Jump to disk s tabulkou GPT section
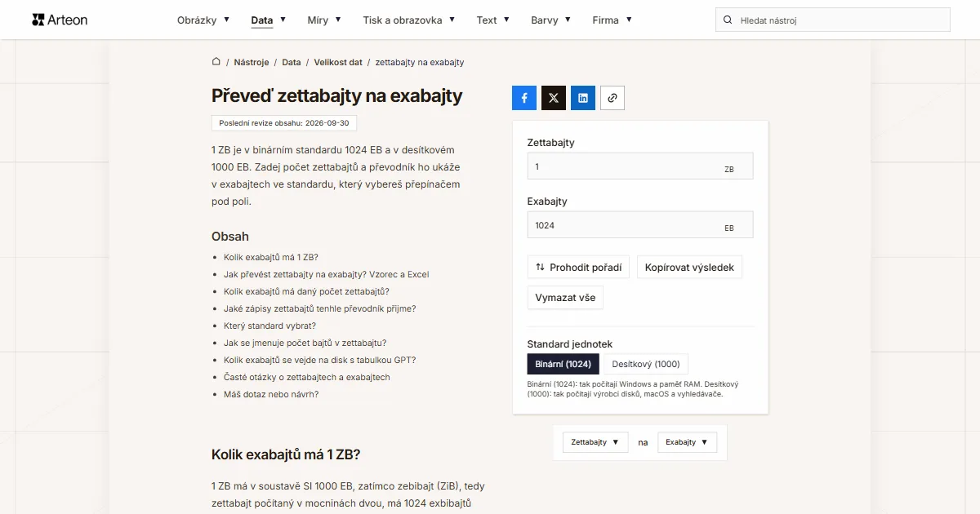The image size is (980, 514). (320, 360)
